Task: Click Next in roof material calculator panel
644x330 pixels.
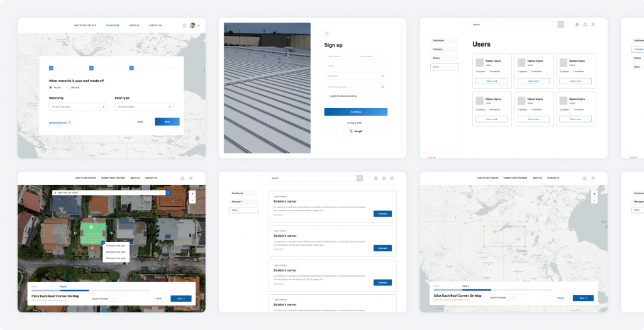Action: tap(167, 121)
